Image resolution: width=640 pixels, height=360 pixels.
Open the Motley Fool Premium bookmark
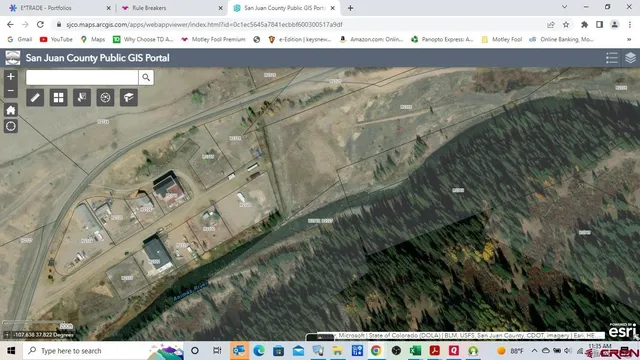213,39
